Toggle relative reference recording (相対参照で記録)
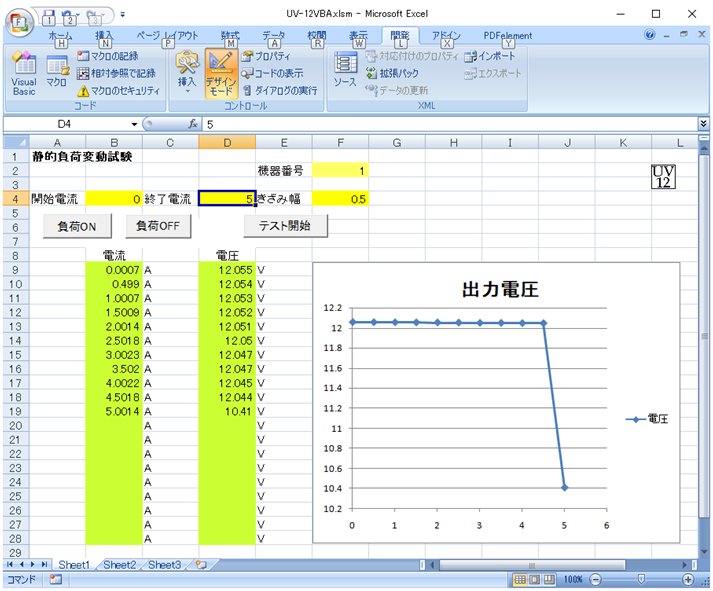Viewport: 713px width, 591px height. coord(115,73)
